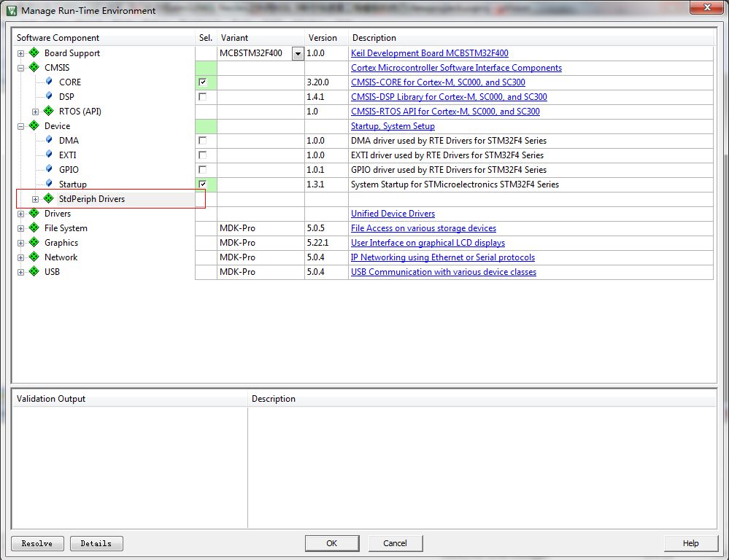Enable the DSP component checkbox
This screenshot has width=729, height=560.
tap(202, 97)
